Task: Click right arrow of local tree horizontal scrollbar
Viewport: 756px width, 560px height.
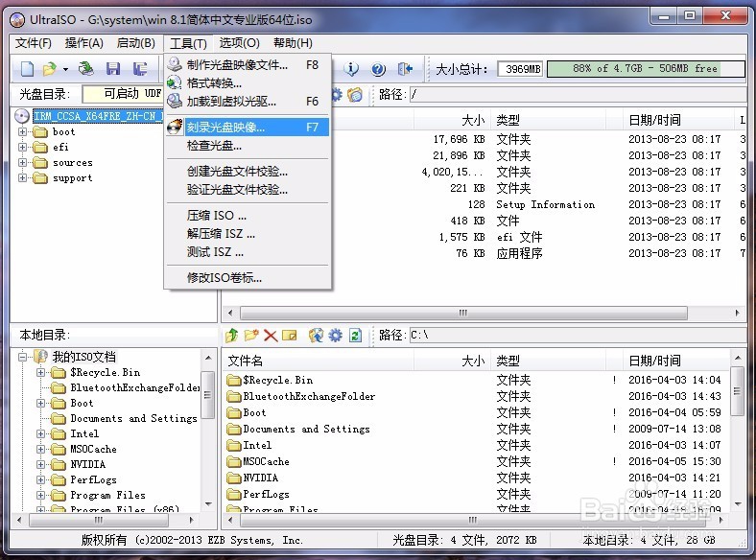Action: pos(192,520)
